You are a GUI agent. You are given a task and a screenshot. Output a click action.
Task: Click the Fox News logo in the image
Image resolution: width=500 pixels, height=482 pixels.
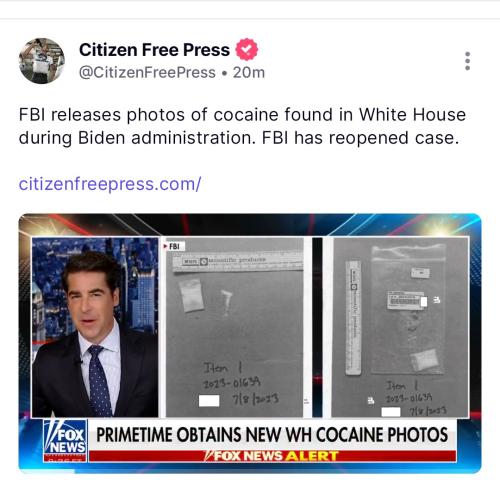65,441
